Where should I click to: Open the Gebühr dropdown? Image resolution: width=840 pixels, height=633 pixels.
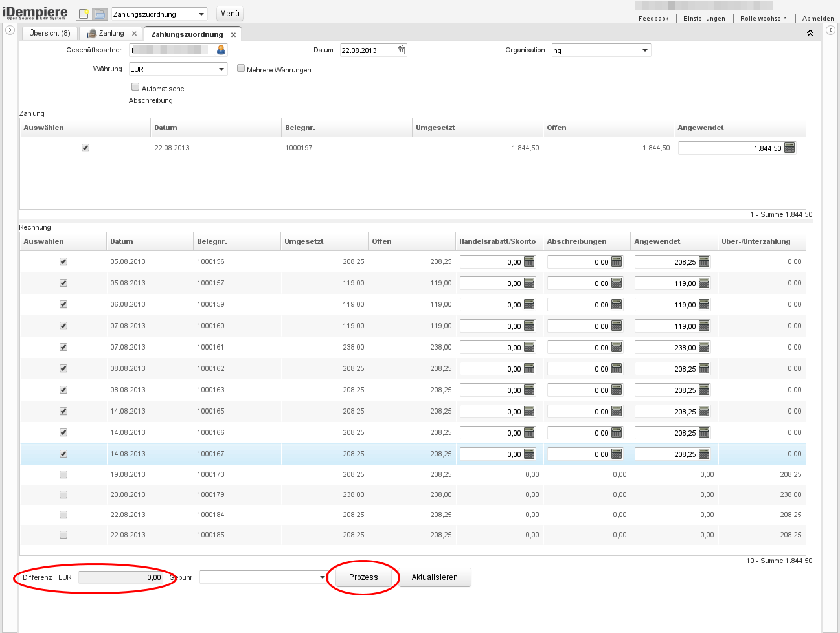pos(323,577)
